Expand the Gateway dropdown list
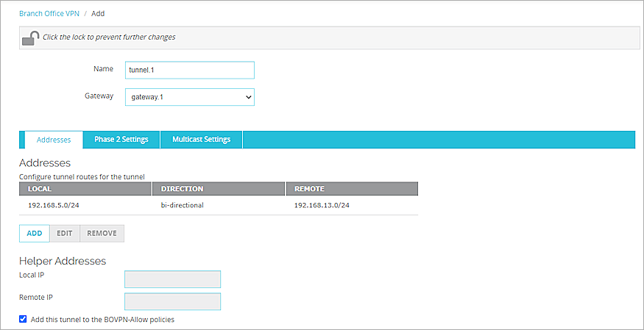The image size is (644, 330). [x=189, y=97]
